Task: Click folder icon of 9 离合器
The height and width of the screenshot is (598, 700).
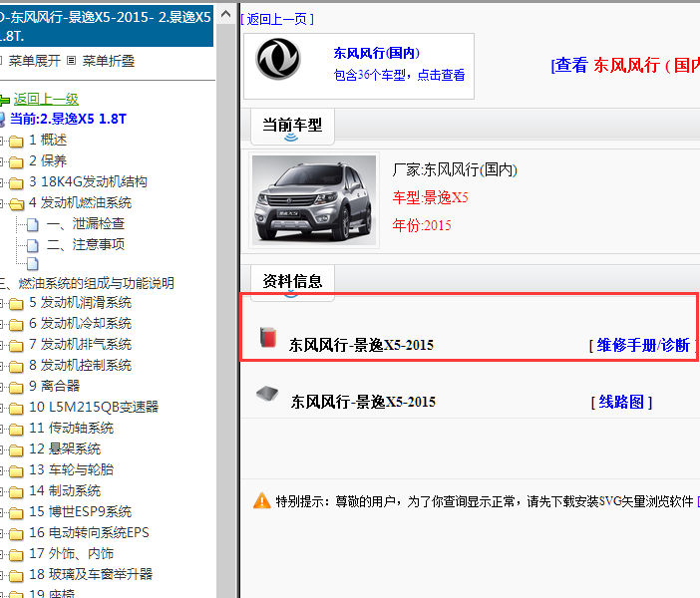Action: tap(16, 388)
